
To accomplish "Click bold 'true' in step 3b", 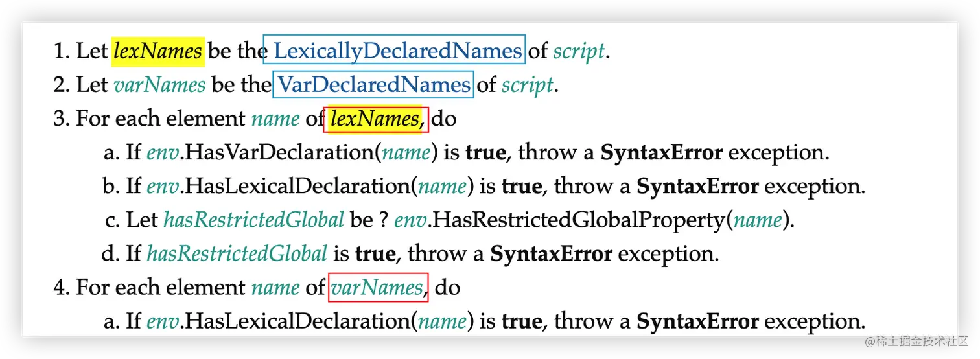I will click(x=522, y=187).
